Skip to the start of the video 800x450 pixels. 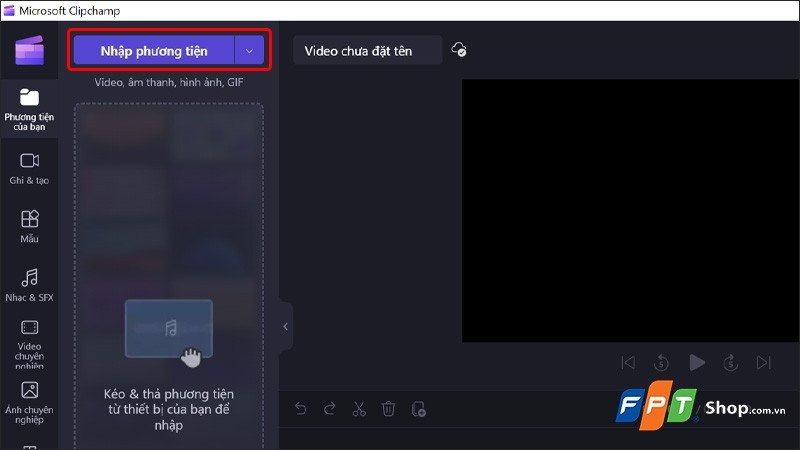[628, 363]
